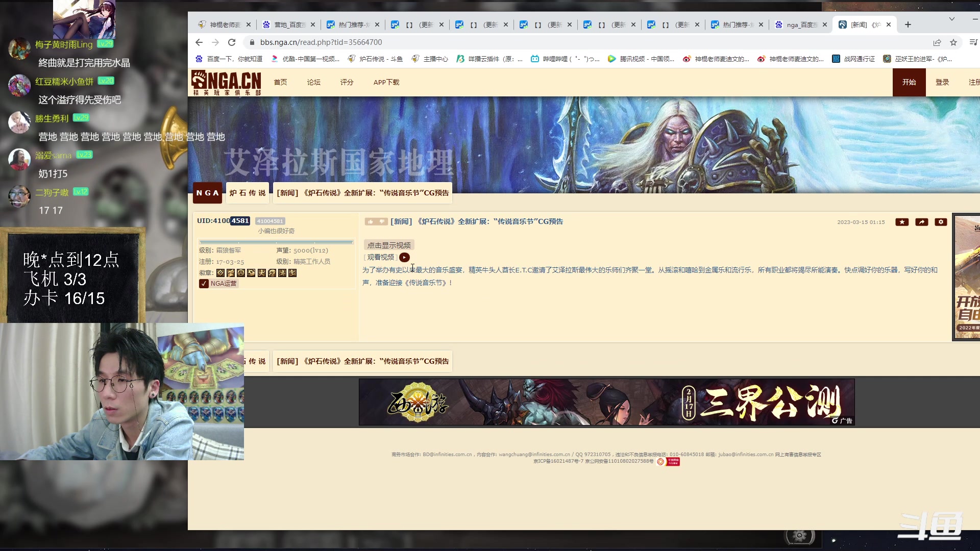The width and height of the screenshot is (980, 551).
Task: Click the thumbs-up icon on the post
Action: (371, 221)
